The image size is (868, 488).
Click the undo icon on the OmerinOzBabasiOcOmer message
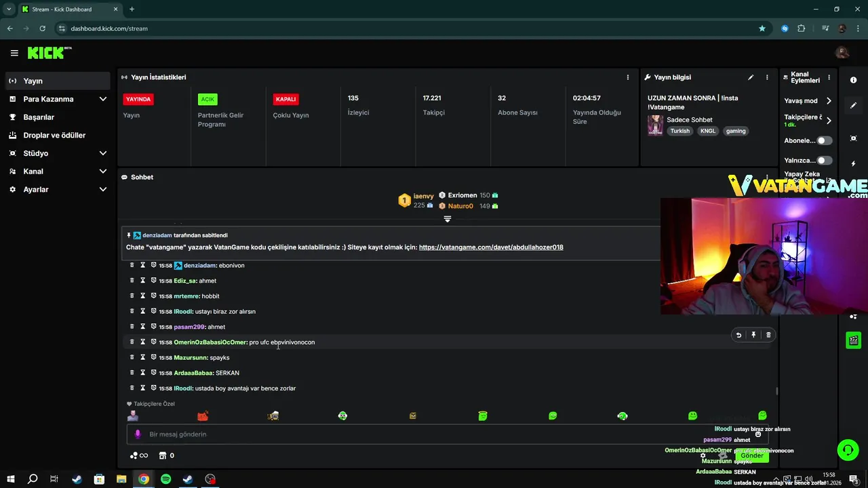click(738, 335)
